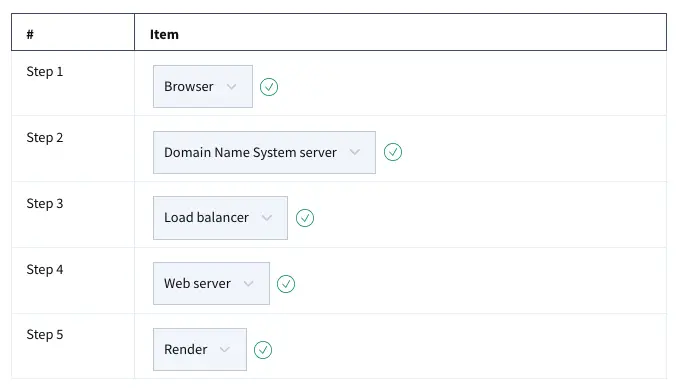Click the checkmark icon next to Web server

[285, 284]
